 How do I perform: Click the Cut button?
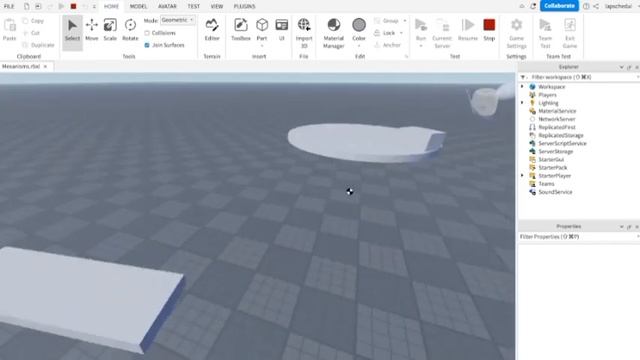point(31,33)
